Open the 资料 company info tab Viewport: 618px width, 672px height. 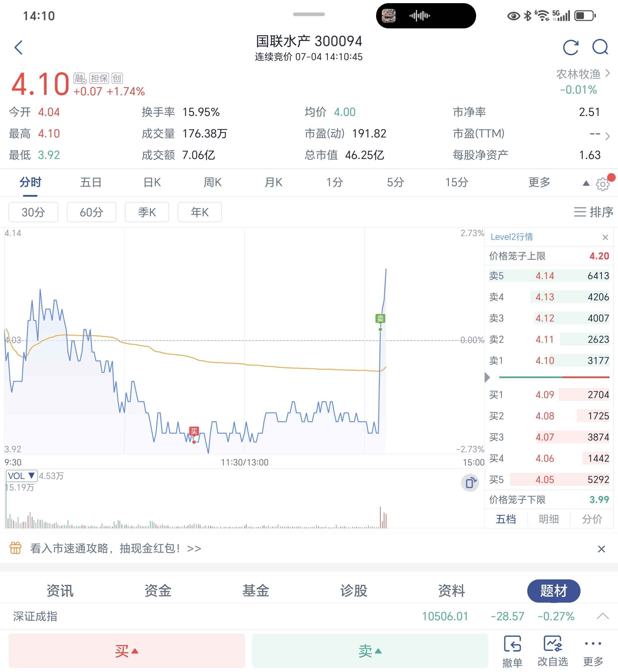pos(451,590)
